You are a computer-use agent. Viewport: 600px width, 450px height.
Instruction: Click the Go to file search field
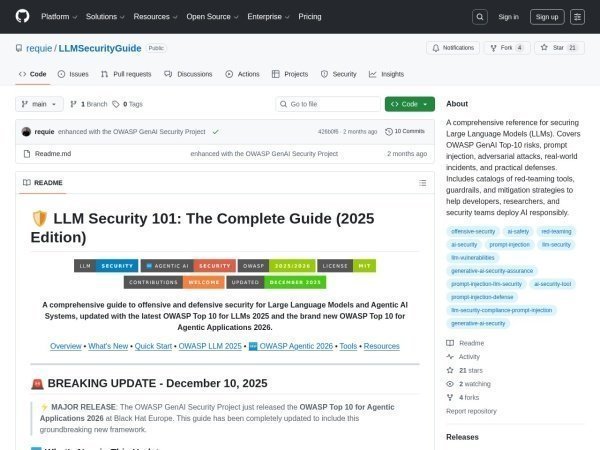(x=328, y=104)
